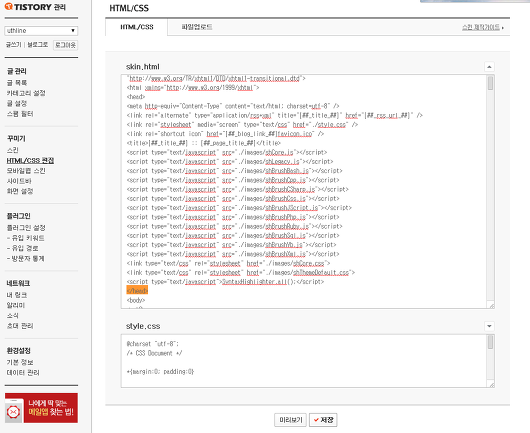Click the mail app advertisement banner
This screenshot has height=433, width=530.
point(41,408)
